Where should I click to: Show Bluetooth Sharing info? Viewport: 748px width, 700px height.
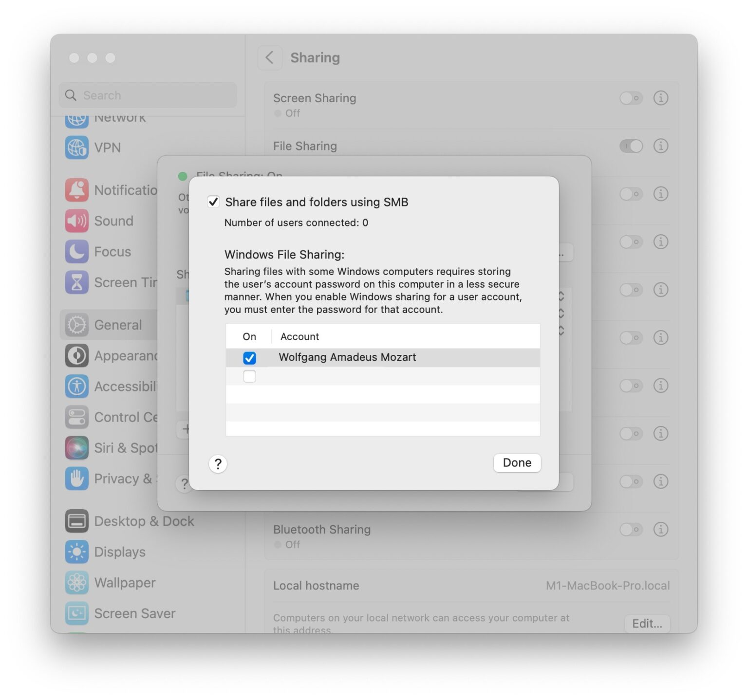[x=660, y=529]
